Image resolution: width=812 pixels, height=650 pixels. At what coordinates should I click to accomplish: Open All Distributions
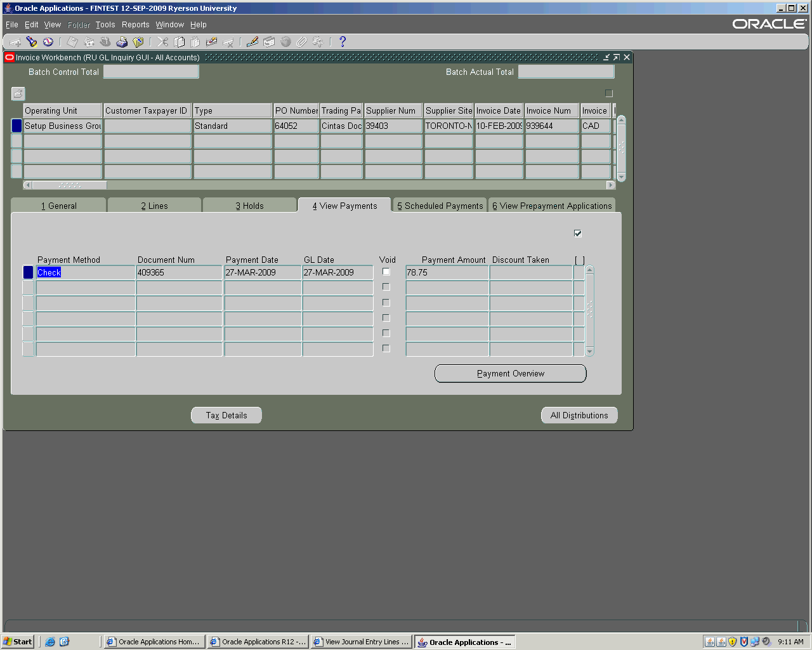click(579, 415)
